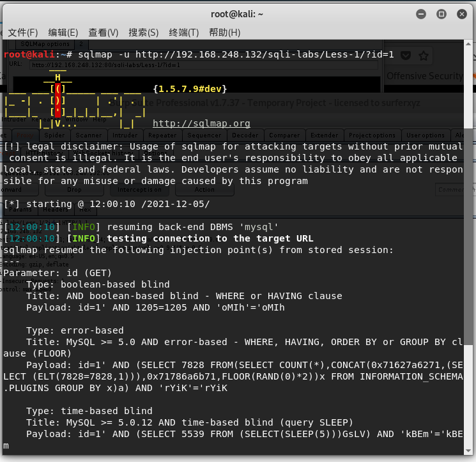Open User options tab in Burp Suite
Viewport: 476px width, 462px height.
(x=426, y=135)
